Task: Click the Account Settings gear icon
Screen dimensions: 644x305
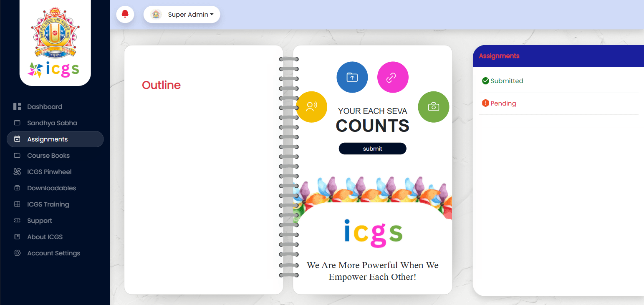Action: (17, 253)
